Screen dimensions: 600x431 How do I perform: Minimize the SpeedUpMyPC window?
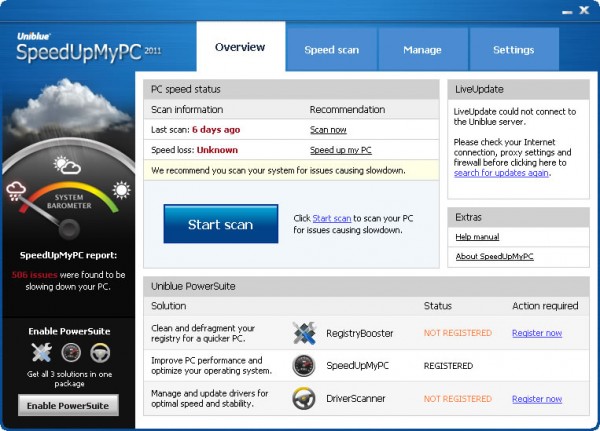(x=567, y=12)
